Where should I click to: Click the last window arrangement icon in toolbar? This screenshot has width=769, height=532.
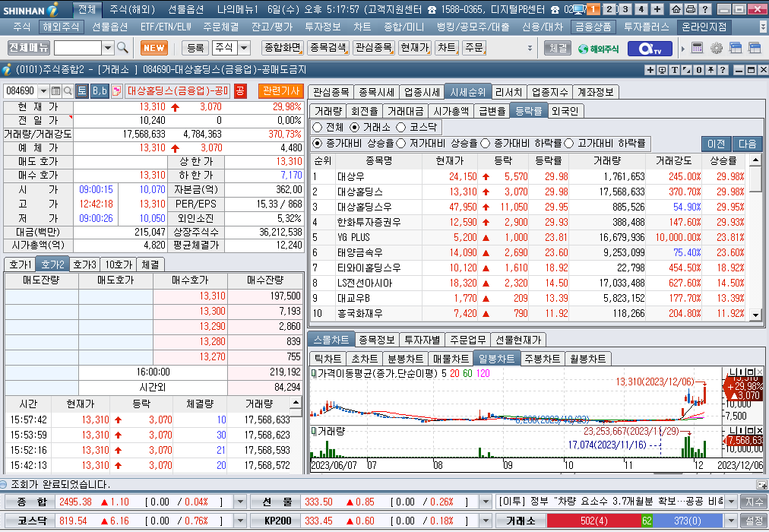coord(755,48)
